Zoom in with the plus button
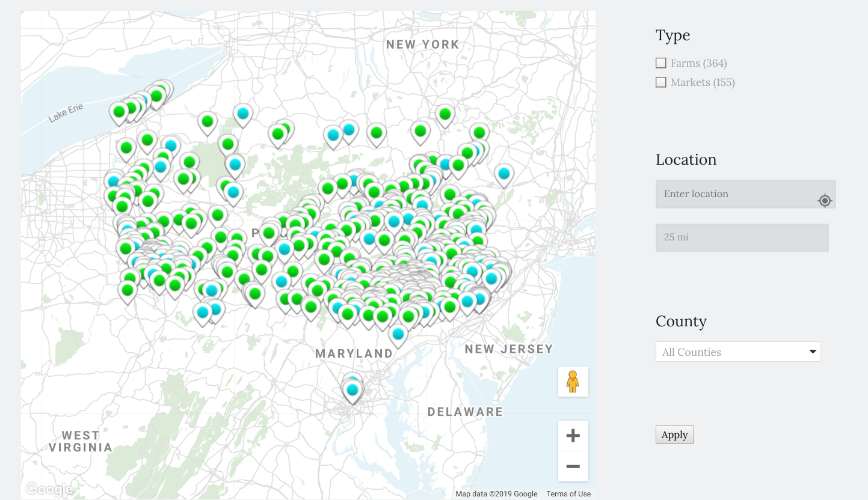The image size is (868, 500). [573, 436]
